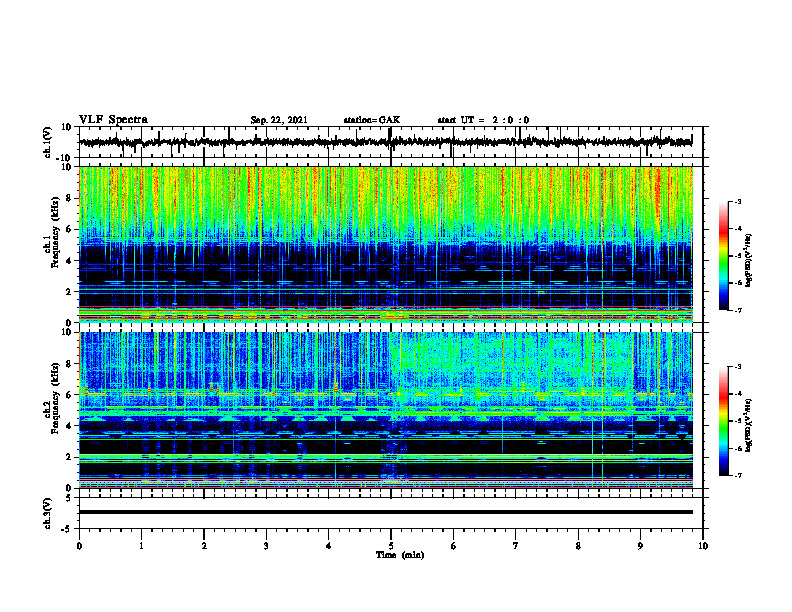The height and width of the screenshot is (612, 792).
Task: Click the 4 tick label on time axis
Action: point(329,546)
